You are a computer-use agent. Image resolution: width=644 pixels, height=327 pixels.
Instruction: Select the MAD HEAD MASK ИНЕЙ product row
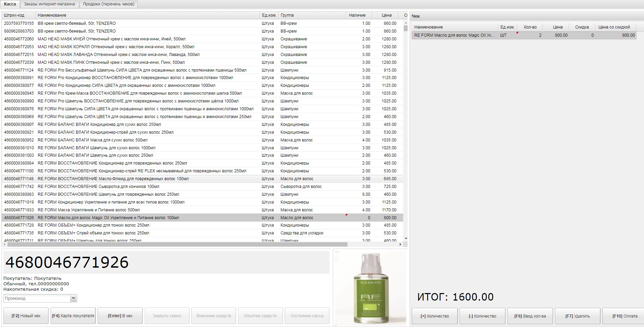pos(202,39)
